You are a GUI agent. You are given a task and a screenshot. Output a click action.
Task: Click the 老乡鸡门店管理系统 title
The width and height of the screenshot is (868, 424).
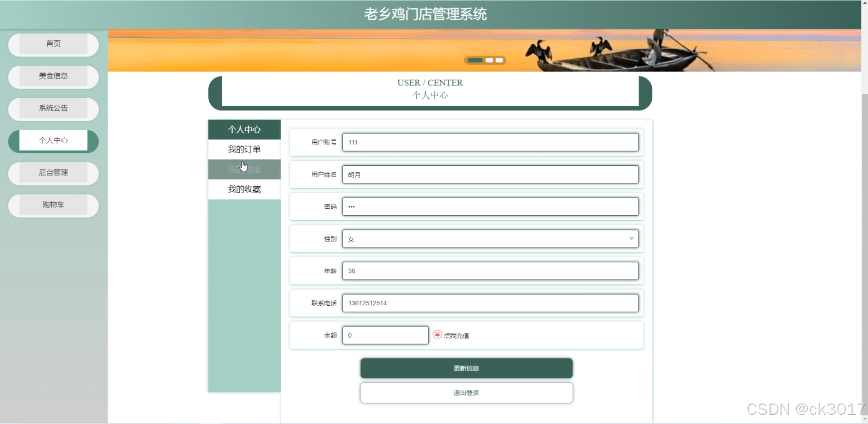coord(425,14)
